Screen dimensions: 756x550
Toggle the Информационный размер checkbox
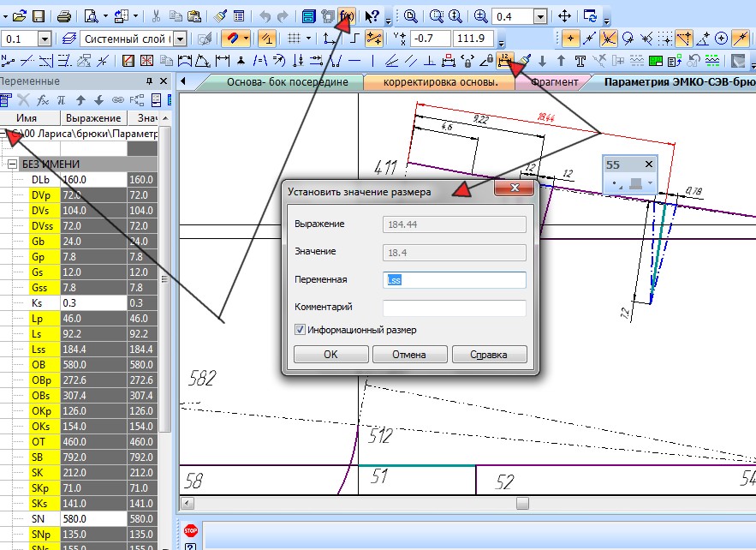click(x=300, y=329)
